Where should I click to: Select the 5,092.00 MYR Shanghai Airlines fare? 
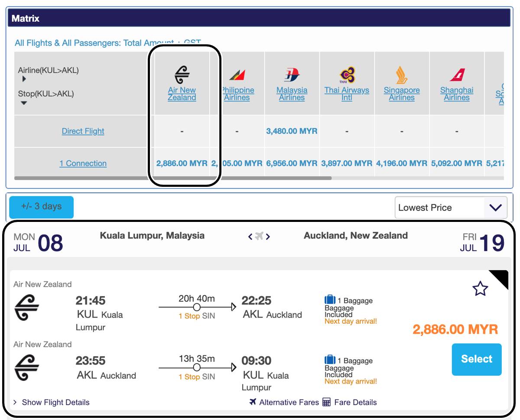[457, 163]
